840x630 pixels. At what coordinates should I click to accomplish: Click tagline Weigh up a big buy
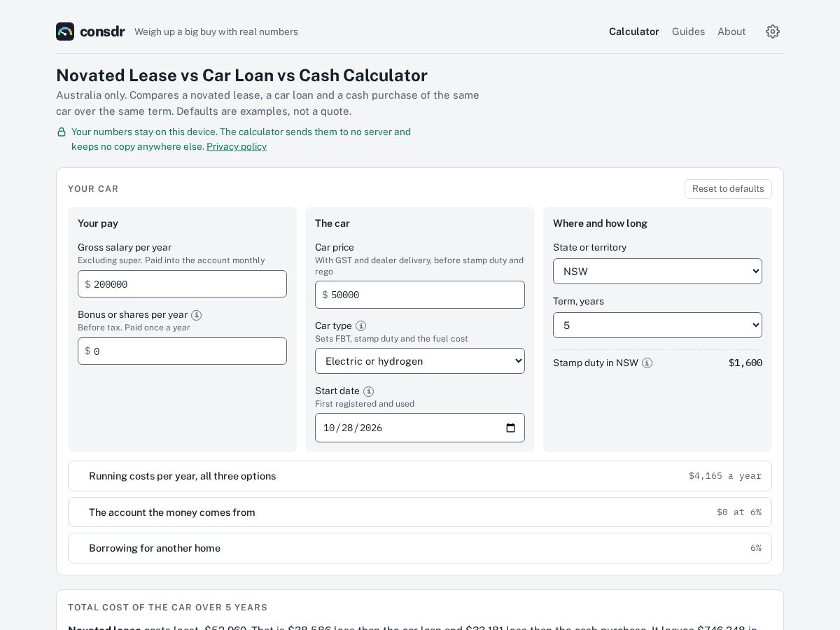(216, 31)
